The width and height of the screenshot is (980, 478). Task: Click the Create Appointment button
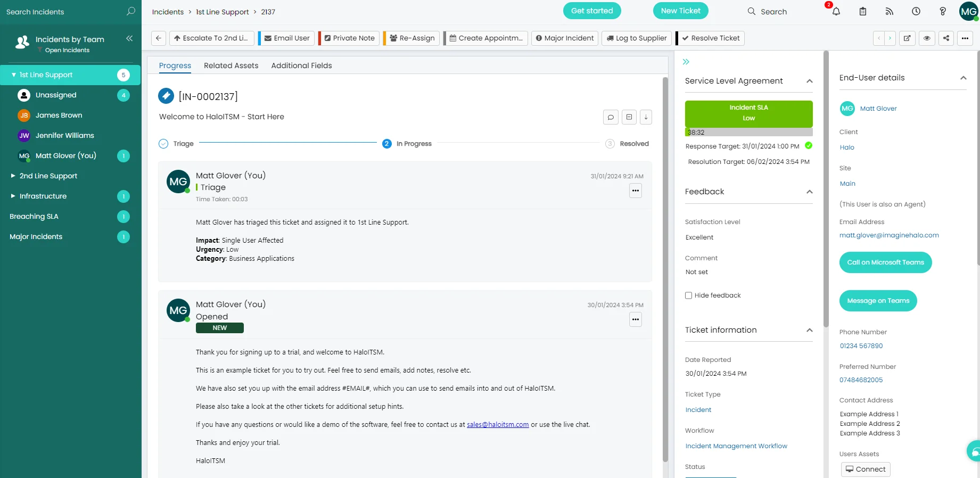(486, 38)
